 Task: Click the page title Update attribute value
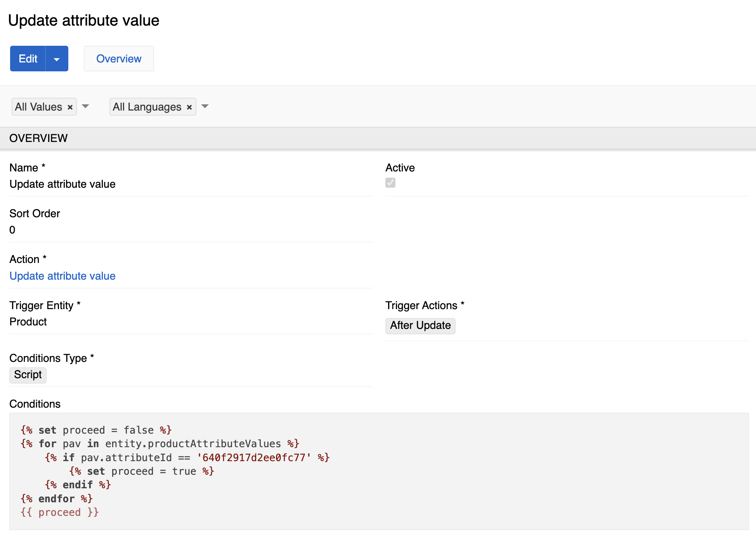tap(83, 21)
